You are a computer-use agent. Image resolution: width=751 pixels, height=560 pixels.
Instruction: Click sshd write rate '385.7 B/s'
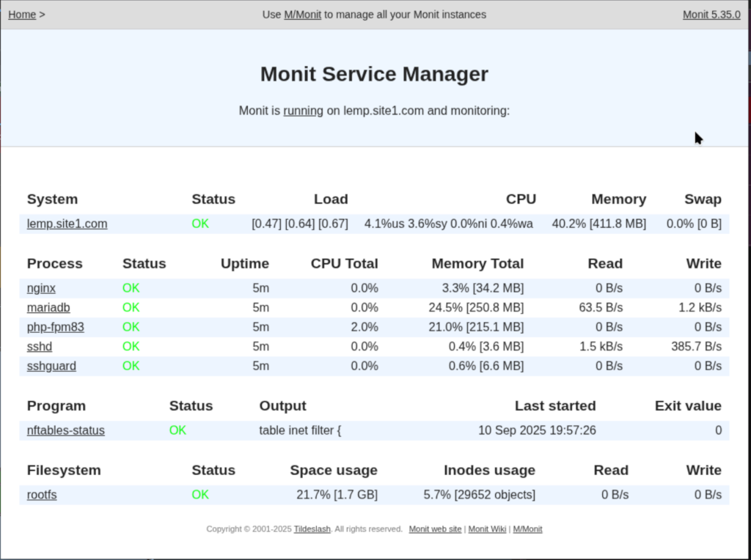pyautogui.click(x=697, y=347)
